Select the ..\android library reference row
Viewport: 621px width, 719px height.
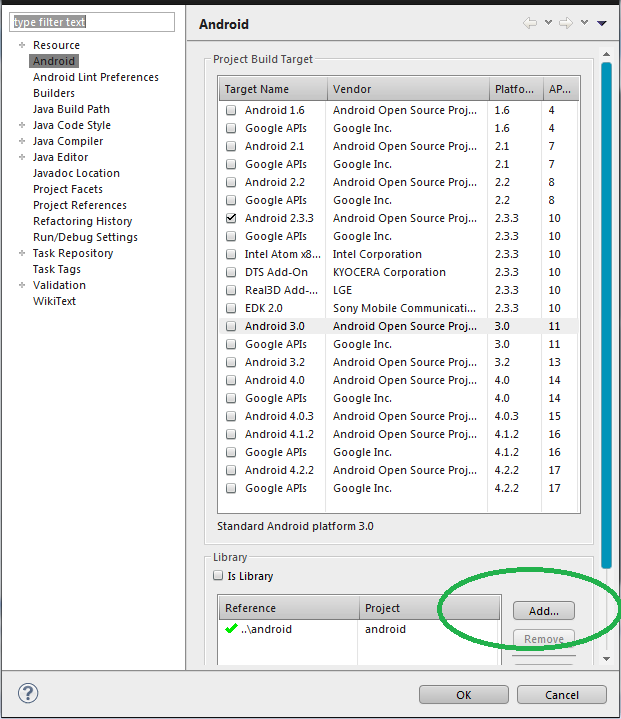(x=359, y=629)
